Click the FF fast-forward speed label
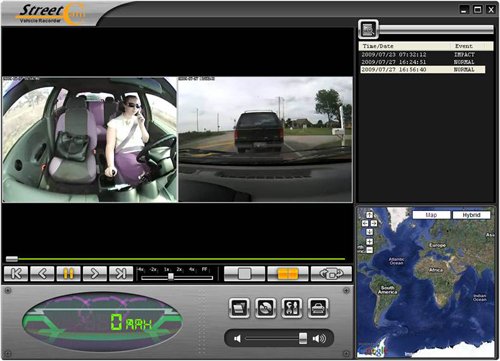The height and width of the screenshot is (361, 500). point(204,269)
